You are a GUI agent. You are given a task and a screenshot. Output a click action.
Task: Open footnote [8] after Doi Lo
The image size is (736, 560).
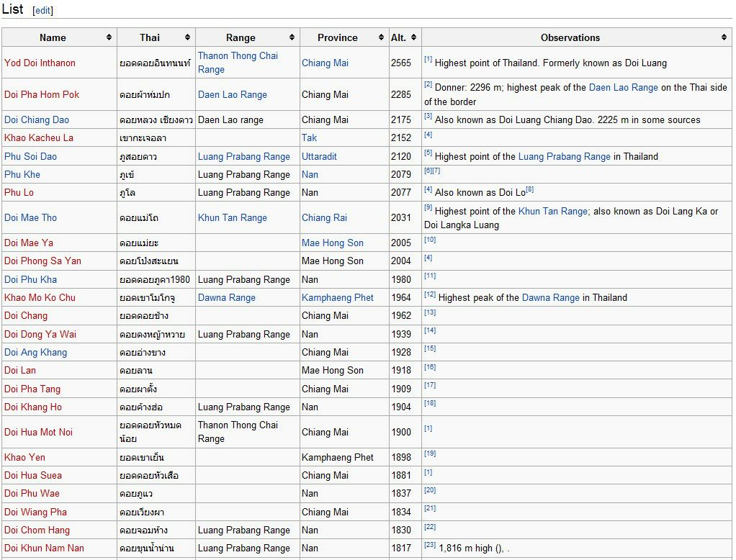pos(529,189)
